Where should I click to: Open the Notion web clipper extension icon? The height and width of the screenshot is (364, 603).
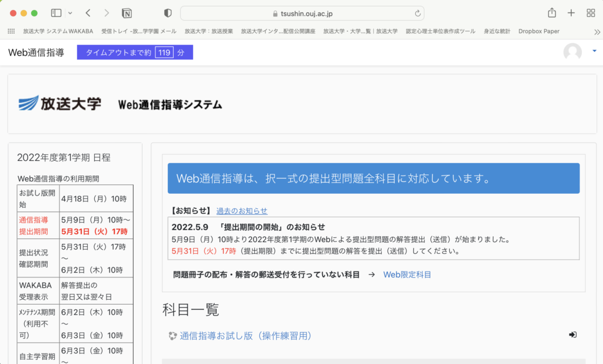click(127, 14)
